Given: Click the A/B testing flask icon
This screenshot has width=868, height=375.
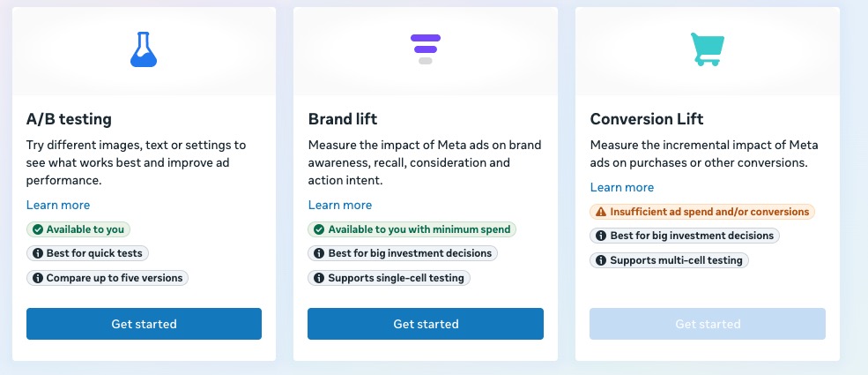Looking at the screenshot, I should (x=143, y=50).
